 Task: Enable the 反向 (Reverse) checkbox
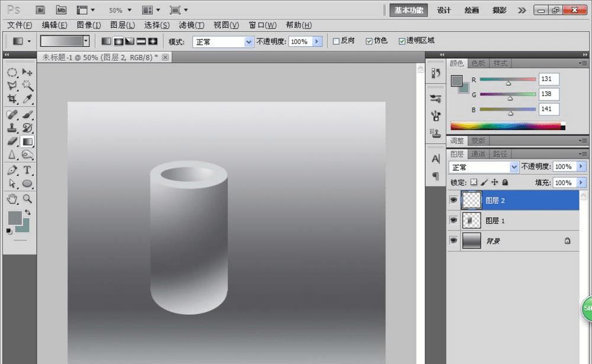tap(336, 41)
